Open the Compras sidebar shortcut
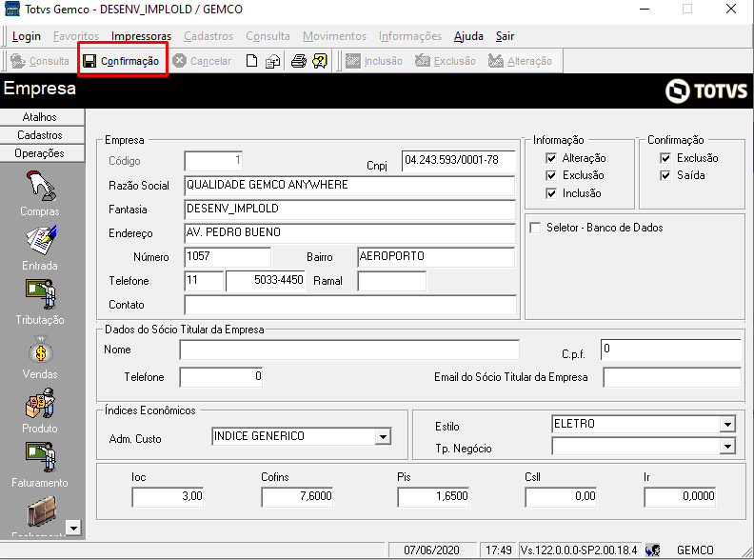This screenshot has width=754, height=560. (40, 194)
